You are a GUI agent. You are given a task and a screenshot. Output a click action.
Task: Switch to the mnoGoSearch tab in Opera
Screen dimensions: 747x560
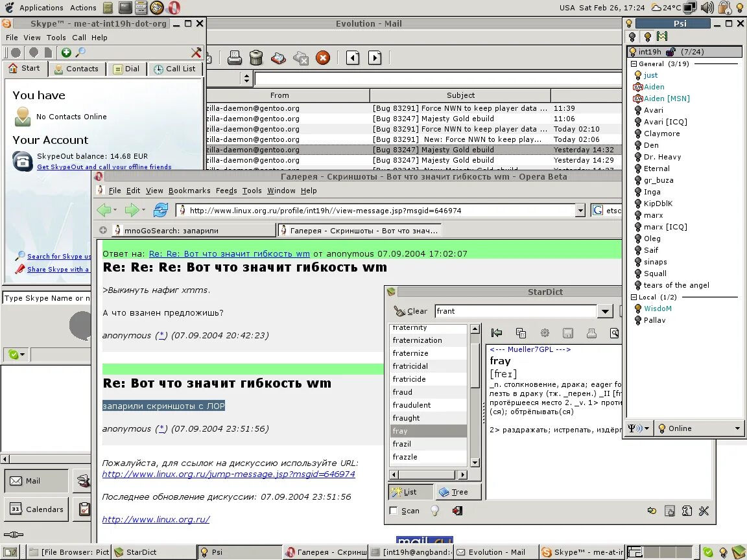pyautogui.click(x=195, y=231)
